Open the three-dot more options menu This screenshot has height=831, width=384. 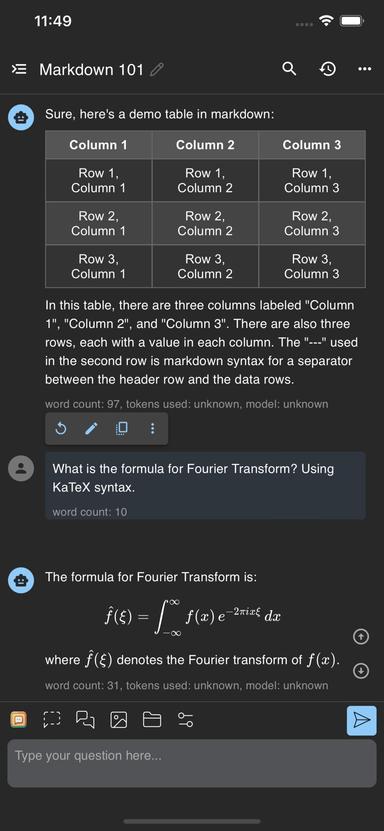[x=364, y=69]
